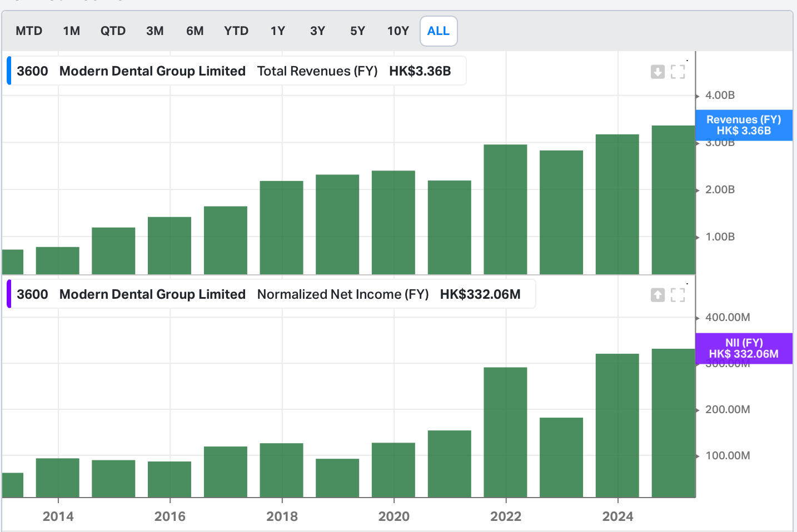Click the 2023 net income bar
Image resolution: width=797 pixels, height=532 pixels.
[561, 458]
